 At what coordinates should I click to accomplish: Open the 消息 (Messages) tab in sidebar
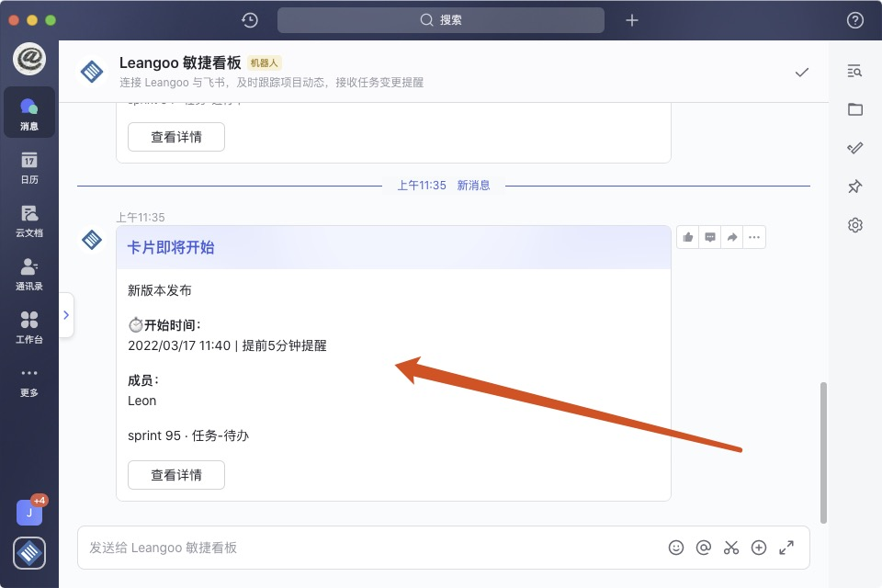(x=29, y=113)
